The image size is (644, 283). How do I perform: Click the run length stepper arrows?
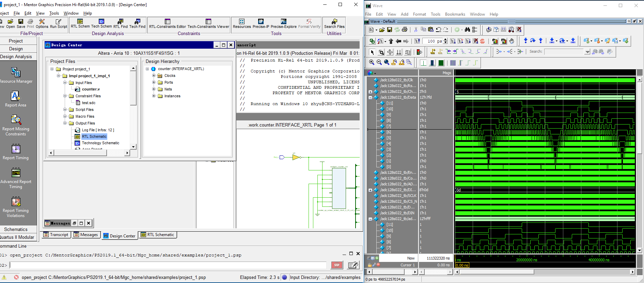(445, 41)
